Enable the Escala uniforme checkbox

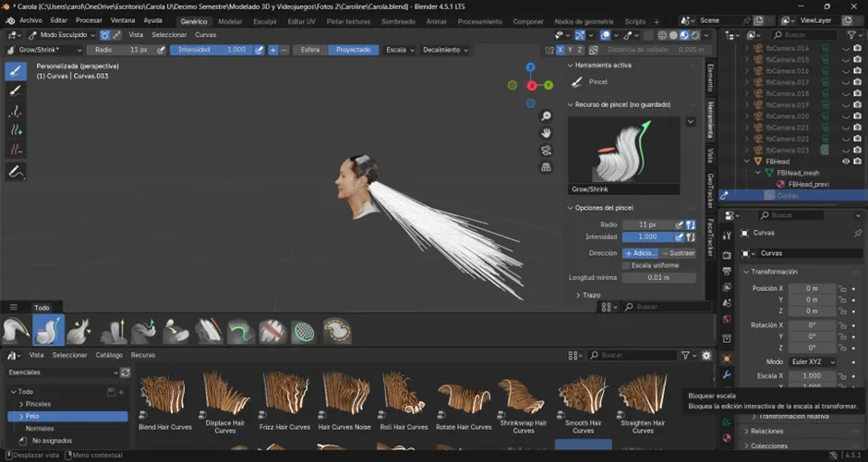click(627, 265)
